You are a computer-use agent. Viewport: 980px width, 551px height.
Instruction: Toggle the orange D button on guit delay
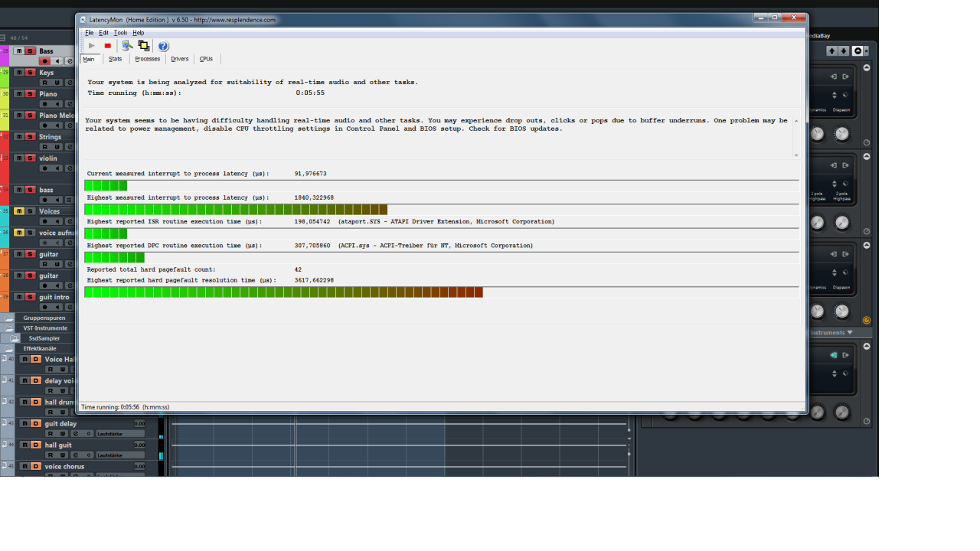click(35, 423)
